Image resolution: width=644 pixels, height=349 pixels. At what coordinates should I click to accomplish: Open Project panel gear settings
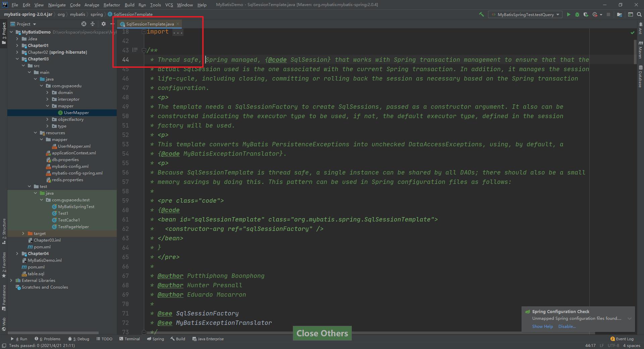103,24
